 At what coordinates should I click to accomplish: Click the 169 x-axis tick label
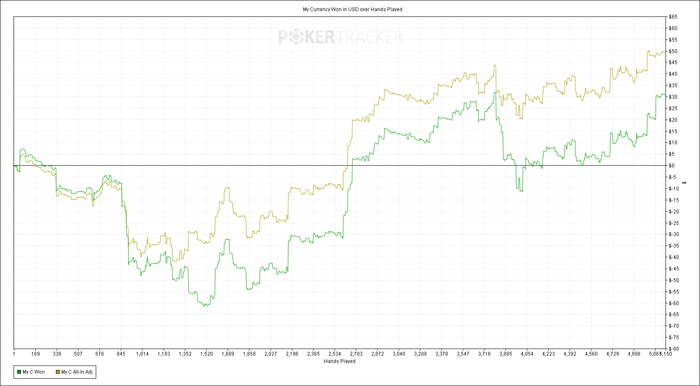(x=36, y=355)
